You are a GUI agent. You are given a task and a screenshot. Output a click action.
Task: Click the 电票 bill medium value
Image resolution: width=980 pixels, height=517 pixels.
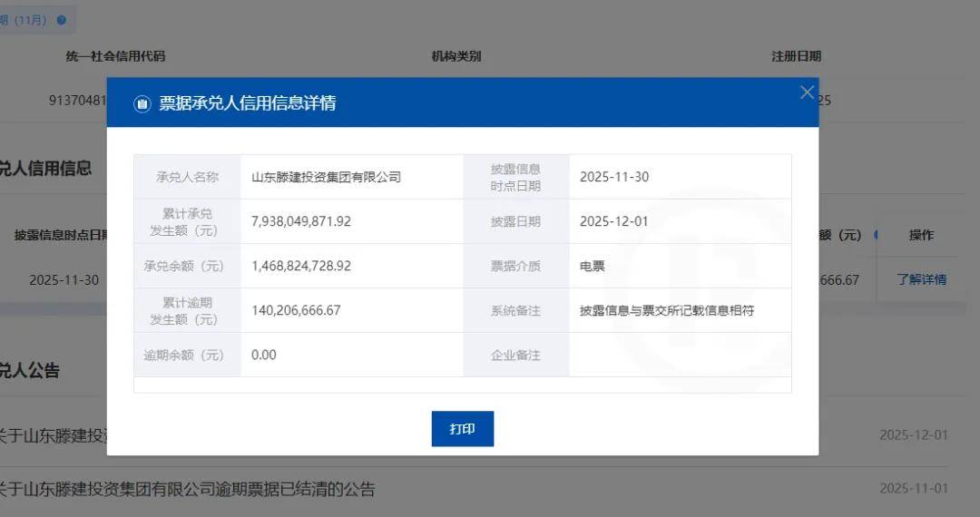593,266
